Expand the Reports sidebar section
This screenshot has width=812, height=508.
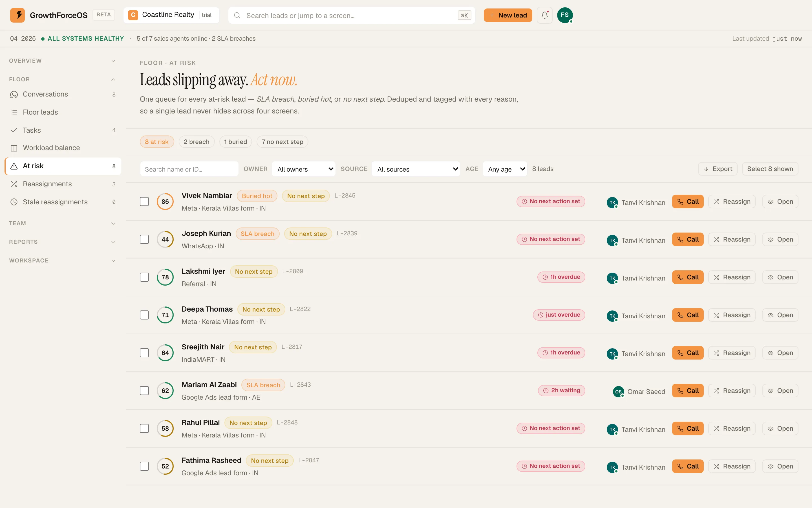point(63,242)
